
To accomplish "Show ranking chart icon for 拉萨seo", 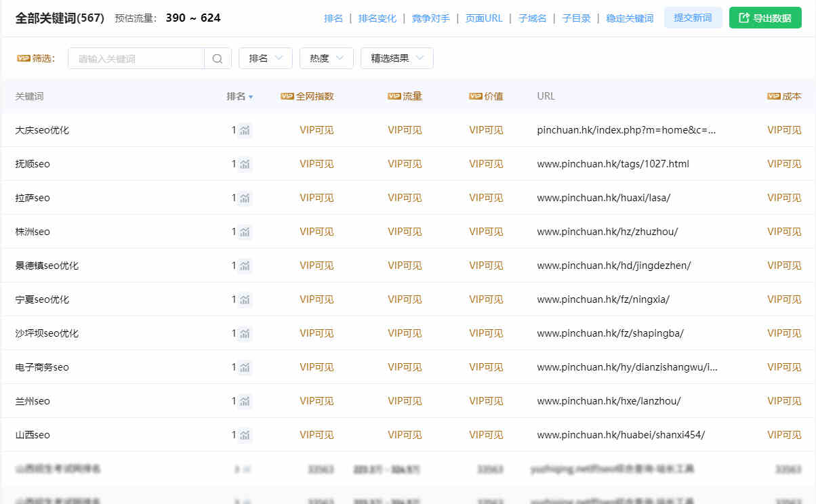I will pos(245,198).
